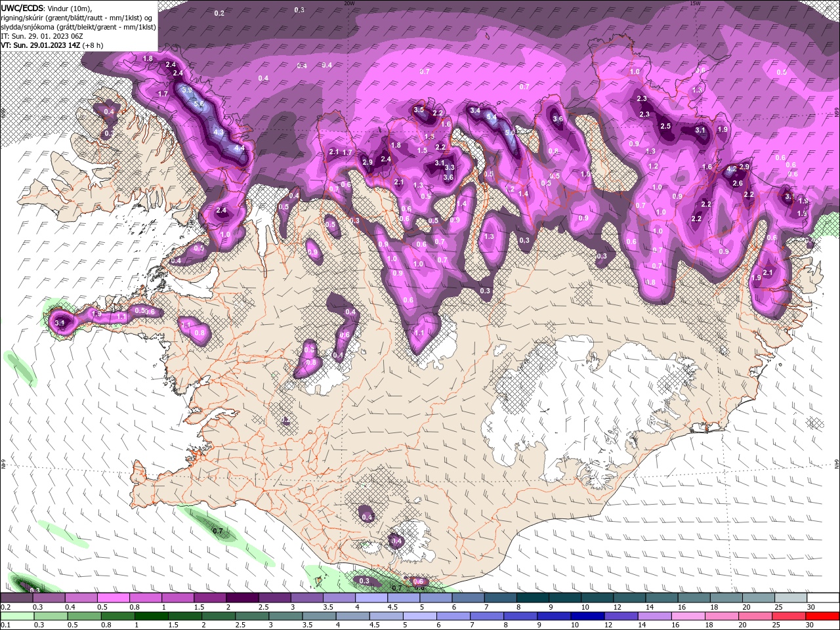Click the 5.6 precipitation value on the map
The width and height of the screenshot is (840, 630).
[199, 104]
